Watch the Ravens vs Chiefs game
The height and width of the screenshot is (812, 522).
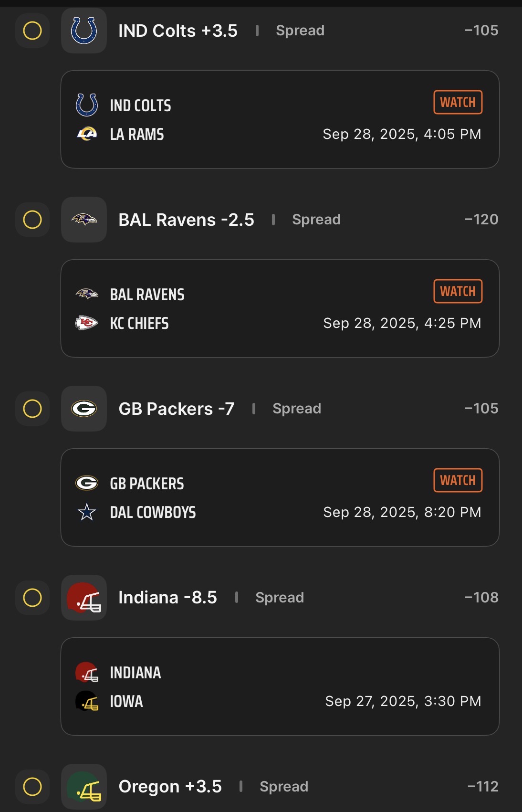point(458,291)
